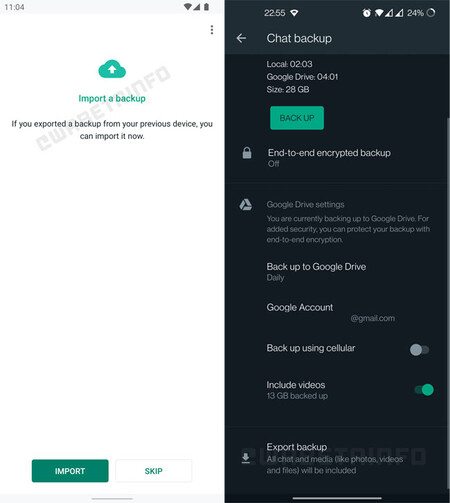The width and height of the screenshot is (450, 503).
Task: Open End-to-end encrypted backup setting
Action: tap(337, 158)
